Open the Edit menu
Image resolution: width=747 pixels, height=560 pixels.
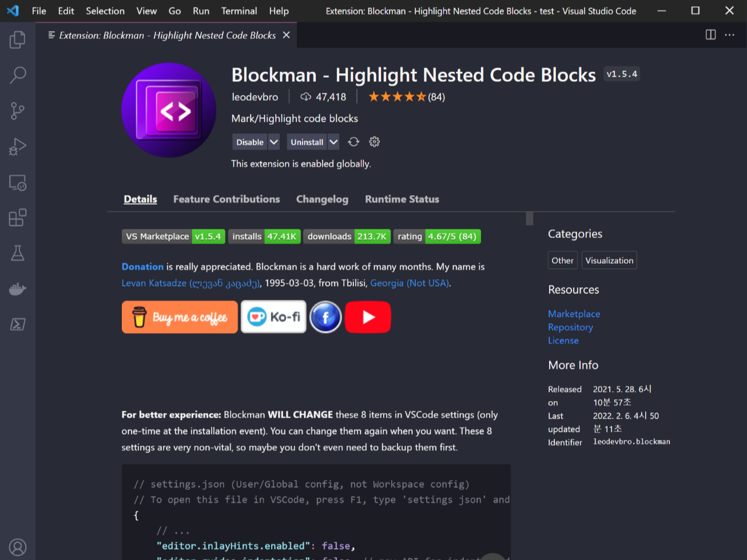[66, 11]
